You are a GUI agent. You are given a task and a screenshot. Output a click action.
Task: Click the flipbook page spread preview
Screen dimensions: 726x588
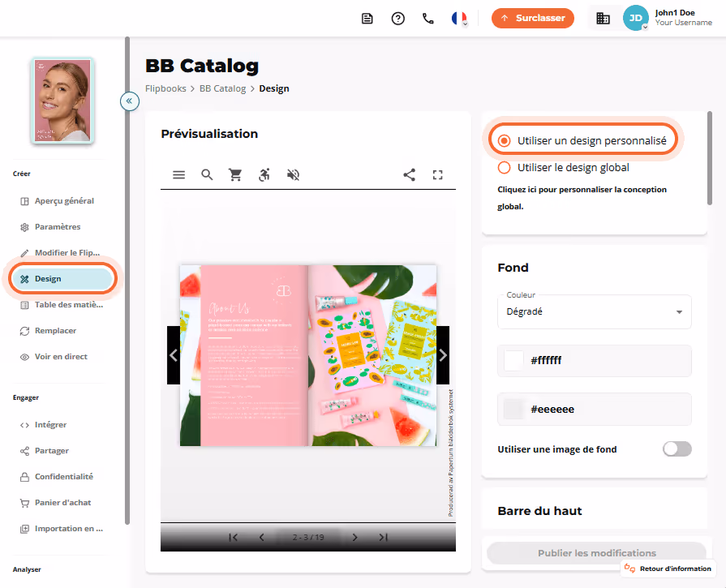click(x=308, y=355)
